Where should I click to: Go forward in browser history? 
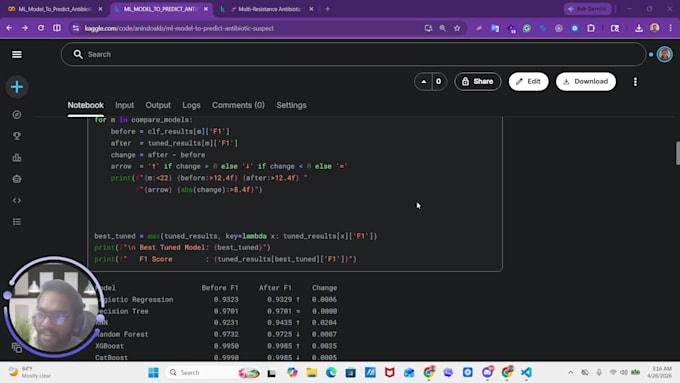pos(25,28)
